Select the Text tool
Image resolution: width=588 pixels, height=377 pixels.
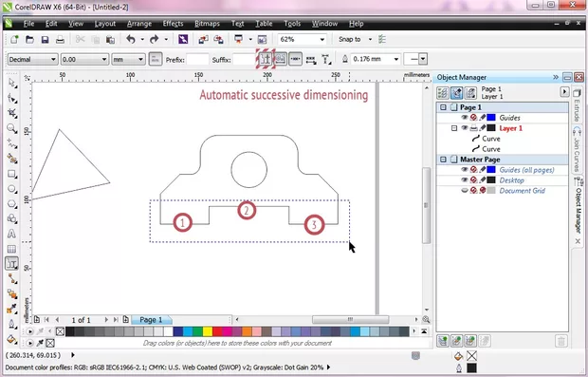pyautogui.click(x=12, y=234)
